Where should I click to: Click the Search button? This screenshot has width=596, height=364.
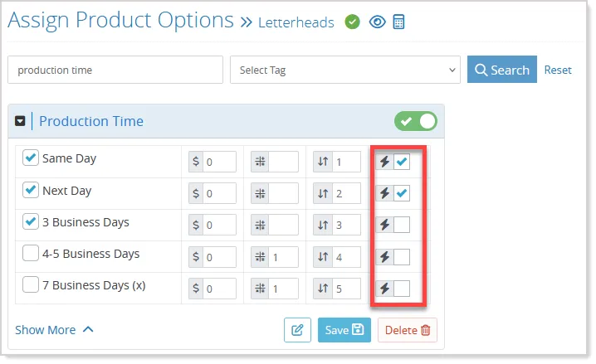pyautogui.click(x=502, y=70)
